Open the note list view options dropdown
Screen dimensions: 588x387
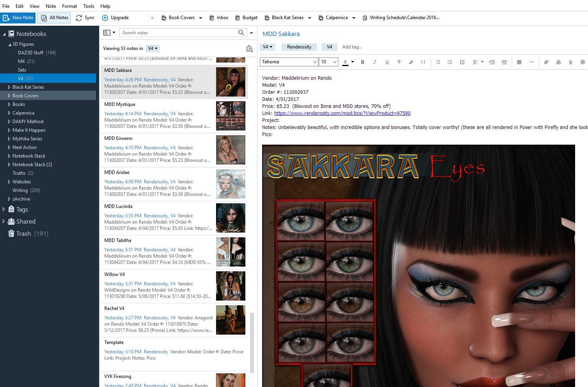click(x=109, y=33)
